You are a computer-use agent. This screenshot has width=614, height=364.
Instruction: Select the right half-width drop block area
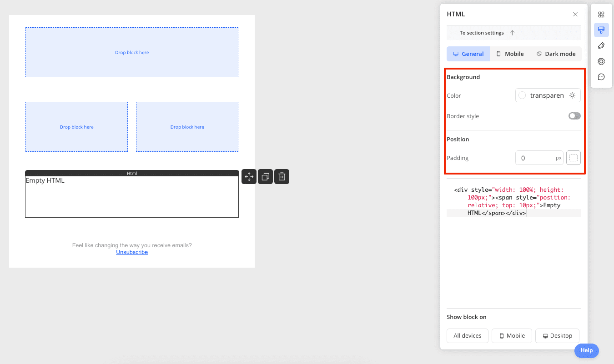[187, 127]
